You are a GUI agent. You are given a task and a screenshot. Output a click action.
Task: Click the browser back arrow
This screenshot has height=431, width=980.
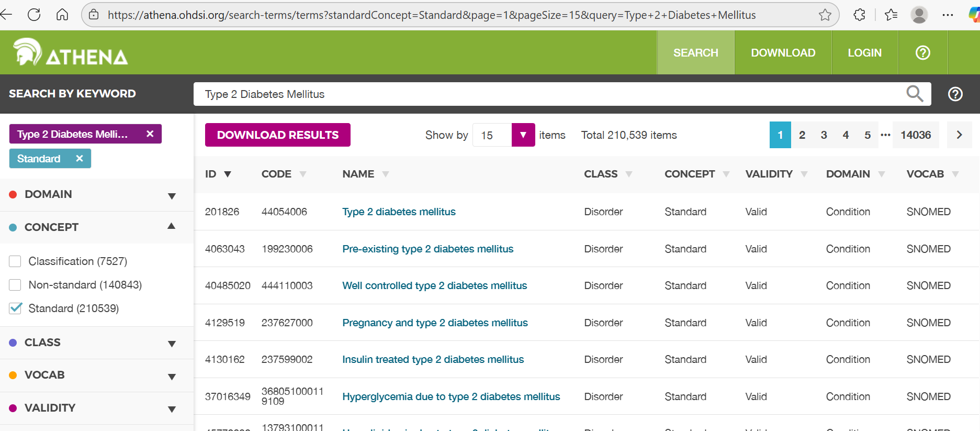[6, 15]
